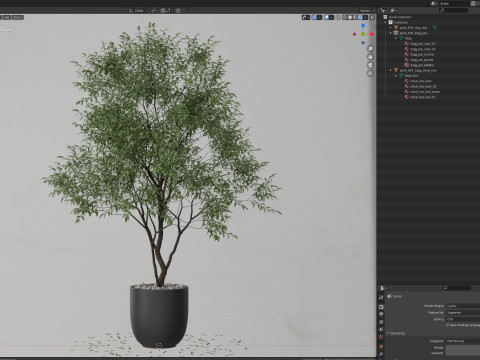This screenshot has height=360, width=480.
Task: Click the green Y axis ball on the gizmo
Action: pyautogui.click(x=363, y=34)
